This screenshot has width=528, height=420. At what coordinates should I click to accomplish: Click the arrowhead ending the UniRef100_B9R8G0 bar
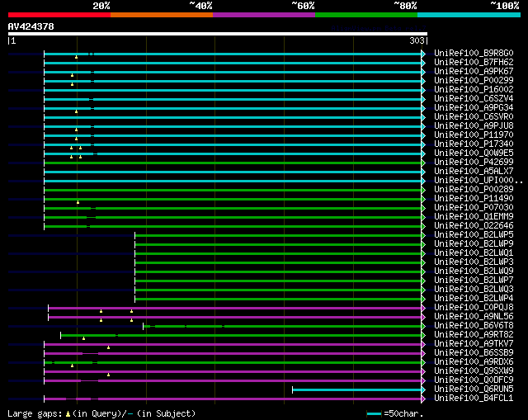pos(423,54)
